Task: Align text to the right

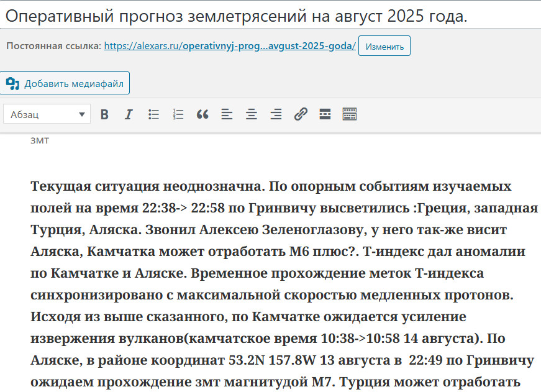Action: [x=276, y=114]
